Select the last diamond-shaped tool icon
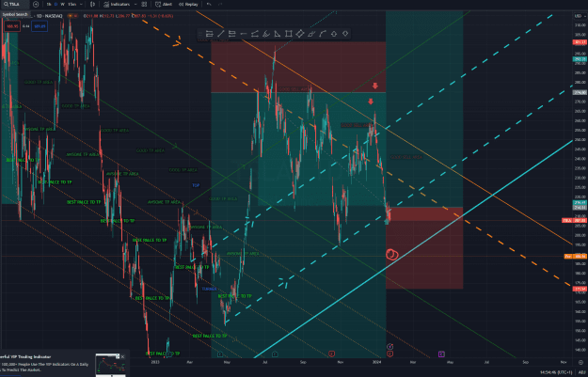588x377 pixels. [x=345, y=34]
